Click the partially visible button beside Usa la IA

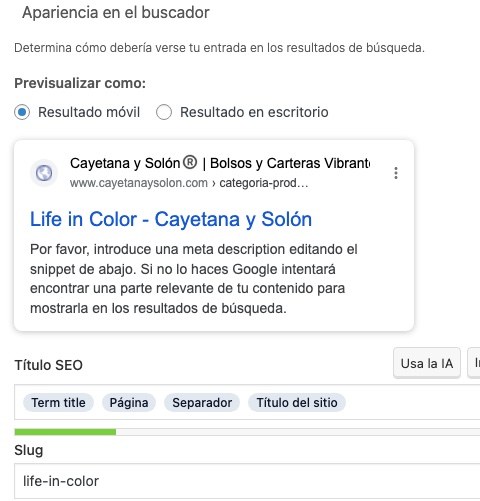tap(474, 363)
